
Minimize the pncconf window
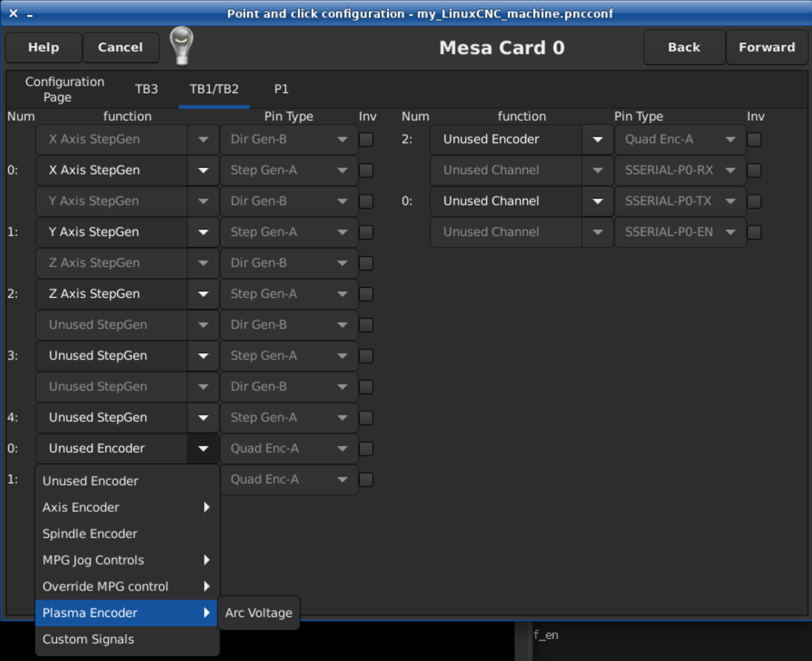point(30,15)
